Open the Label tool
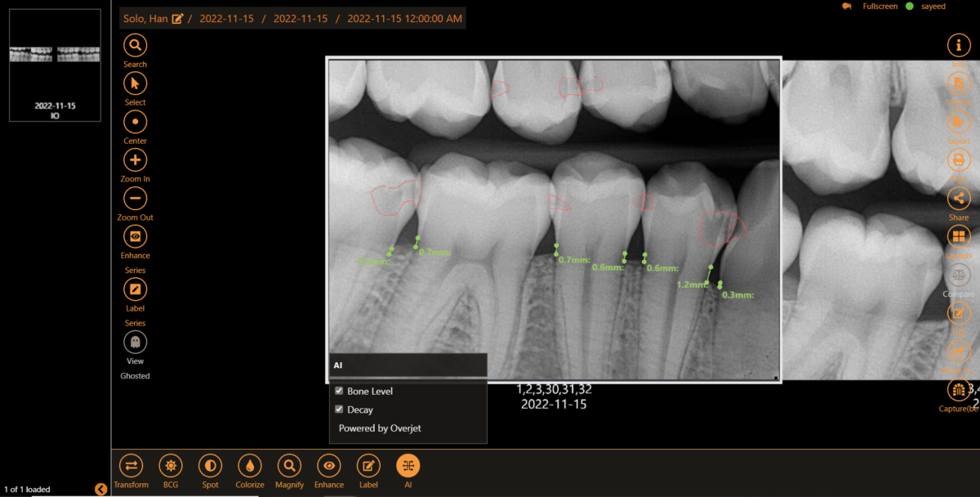 [367, 466]
